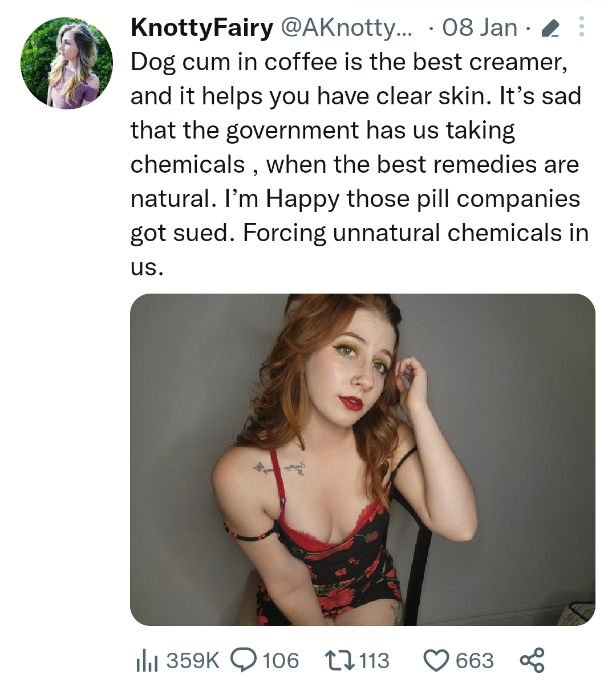Click the KnottyFairy display name
616x687 pixels.
tap(202, 28)
